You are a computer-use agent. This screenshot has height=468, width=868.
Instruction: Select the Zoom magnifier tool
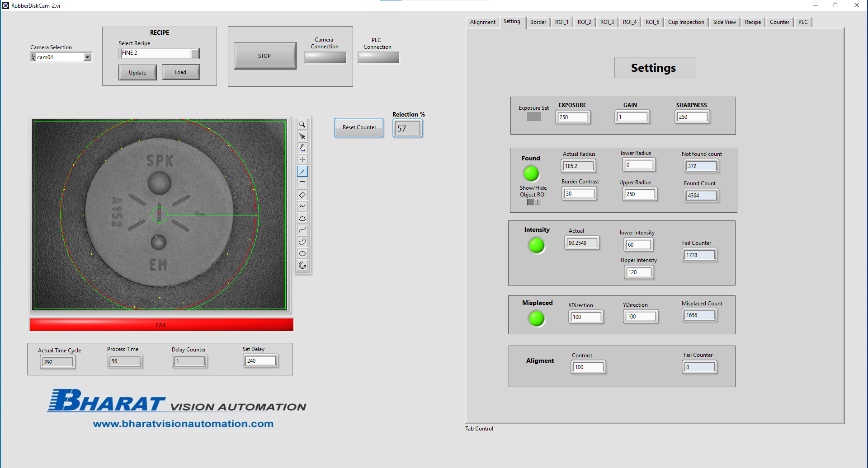(302, 125)
